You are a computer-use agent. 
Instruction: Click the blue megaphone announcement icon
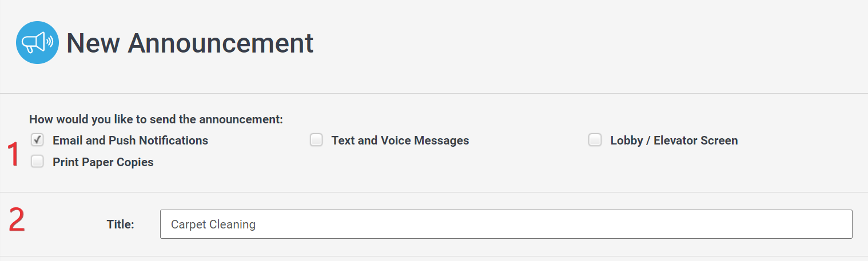tap(37, 43)
